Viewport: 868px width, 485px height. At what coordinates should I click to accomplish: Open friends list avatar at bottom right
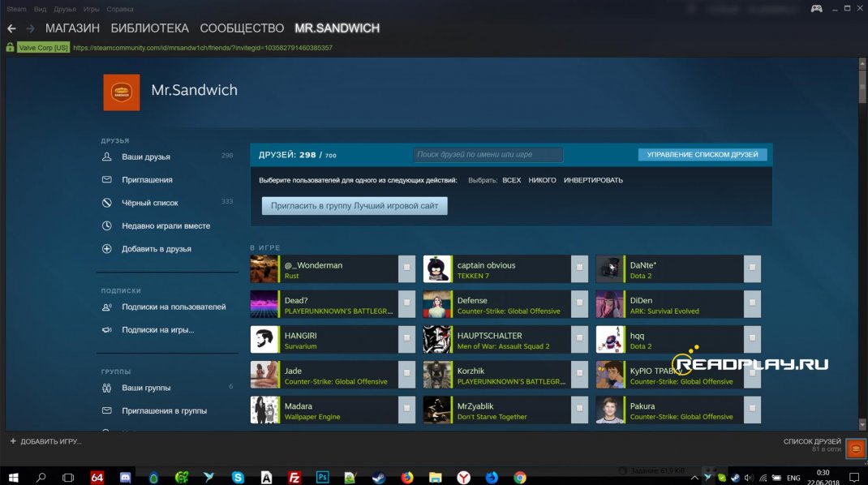click(x=856, y=449)
